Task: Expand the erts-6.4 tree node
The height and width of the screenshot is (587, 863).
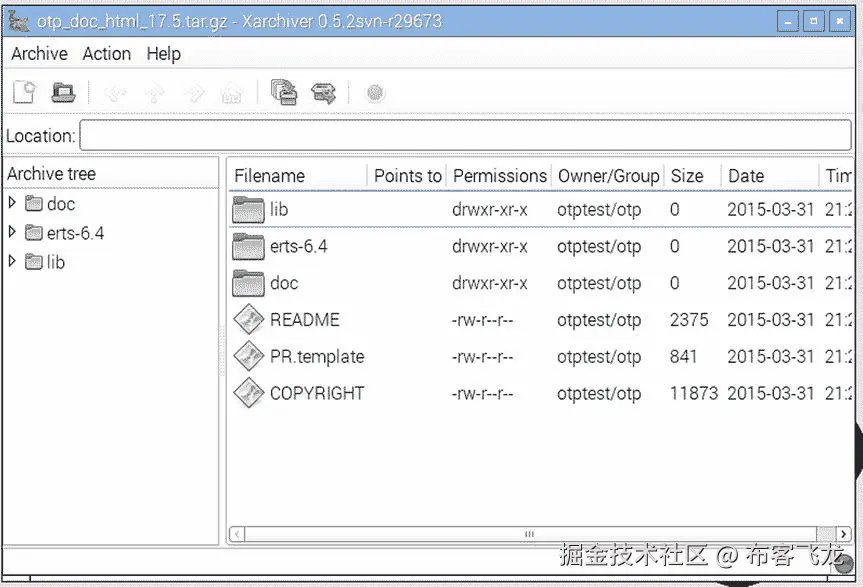Action: 12,233
